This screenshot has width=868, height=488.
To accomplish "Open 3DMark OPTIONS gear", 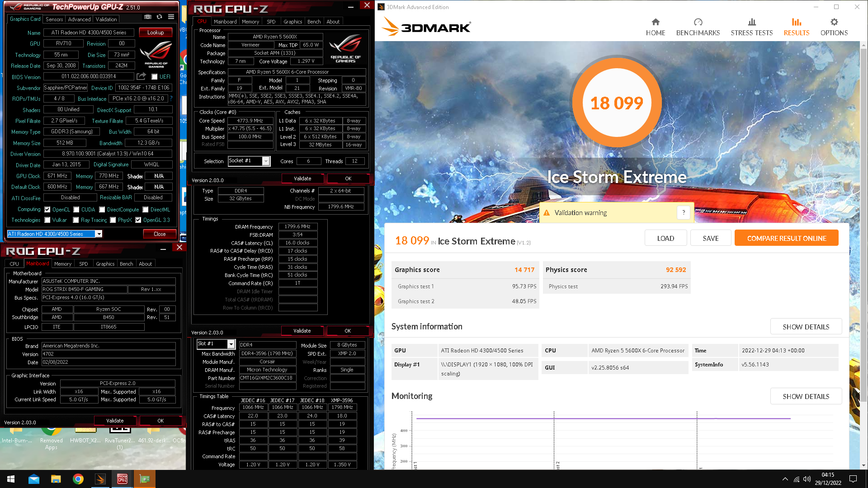I will 834,27.
